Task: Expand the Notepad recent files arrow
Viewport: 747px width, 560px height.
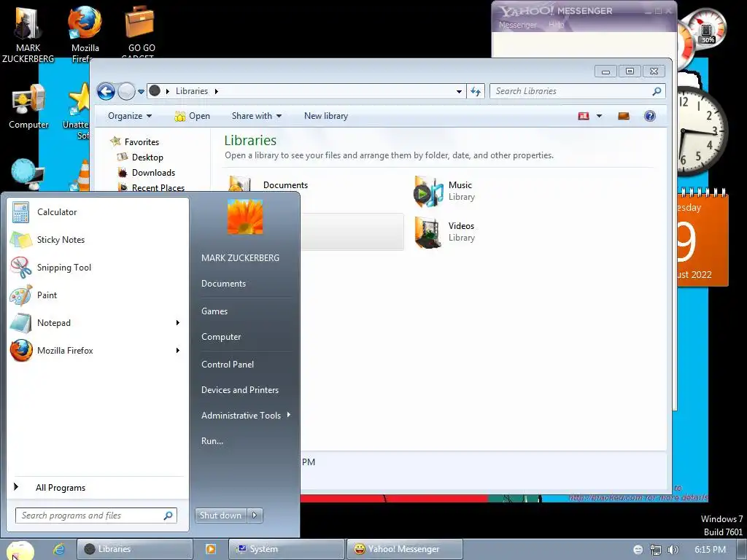Action: 178,323
